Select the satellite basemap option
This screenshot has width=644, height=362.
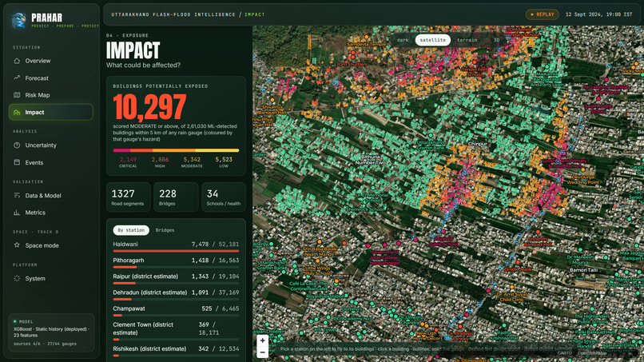point(433,40)
